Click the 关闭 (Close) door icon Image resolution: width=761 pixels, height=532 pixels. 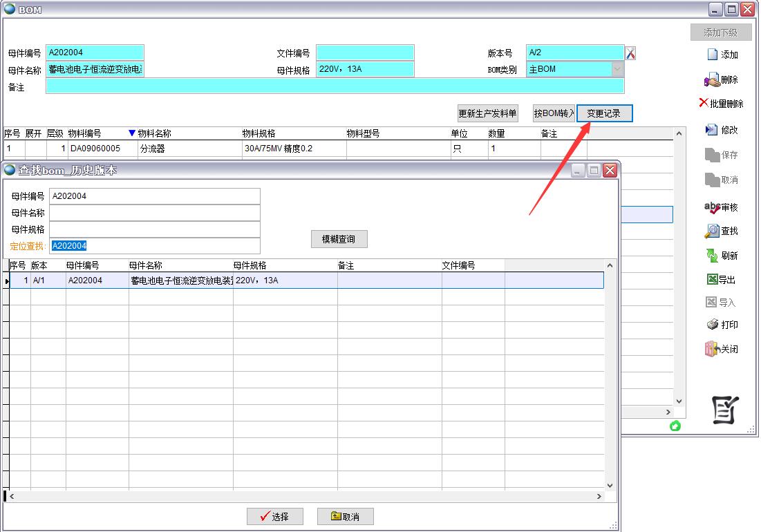712,349
